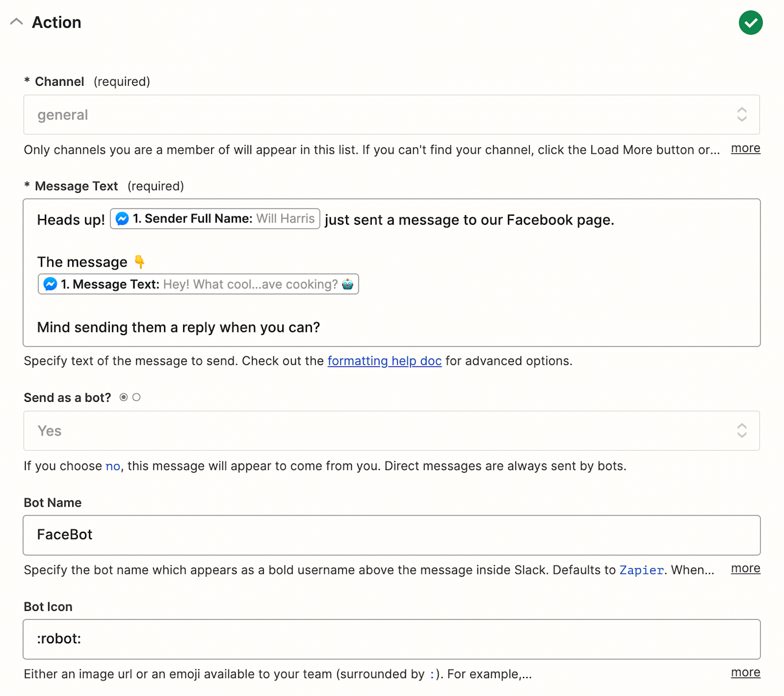This screenshot has height=696, width=784.
Task: Click the robot emoji in message pill
Action: (348, 284)
